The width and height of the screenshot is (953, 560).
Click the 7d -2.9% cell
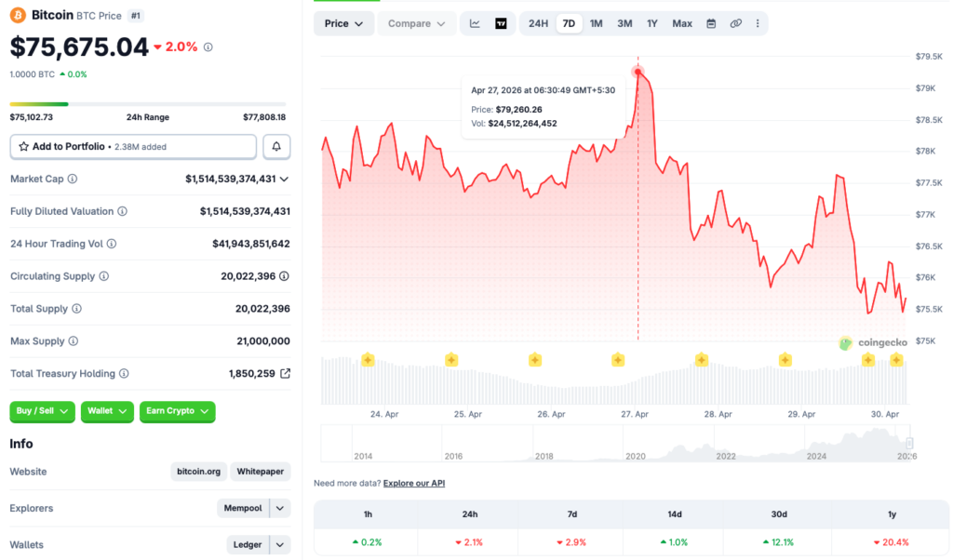pos(571,542)
